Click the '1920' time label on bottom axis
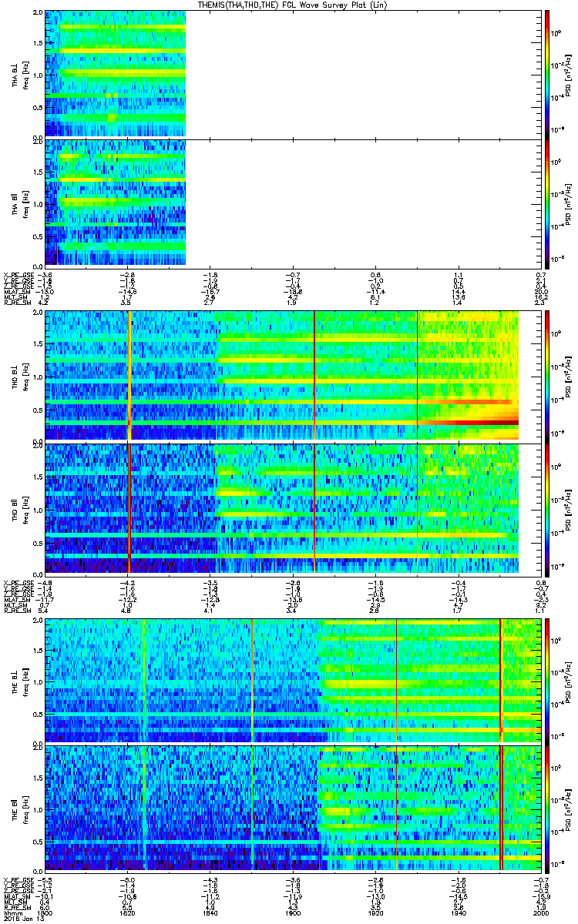 [x=375, y=913]
